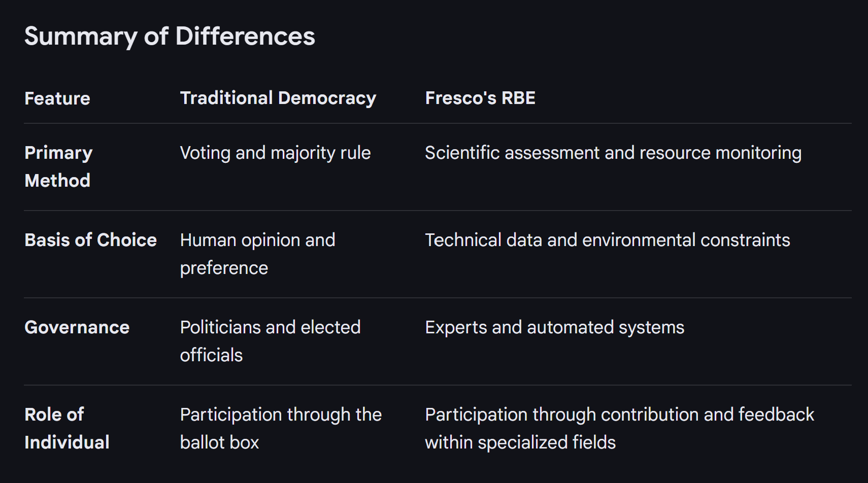Select the 'Governance' row label
The image size is (868, 483).
(x=77, y=327)
